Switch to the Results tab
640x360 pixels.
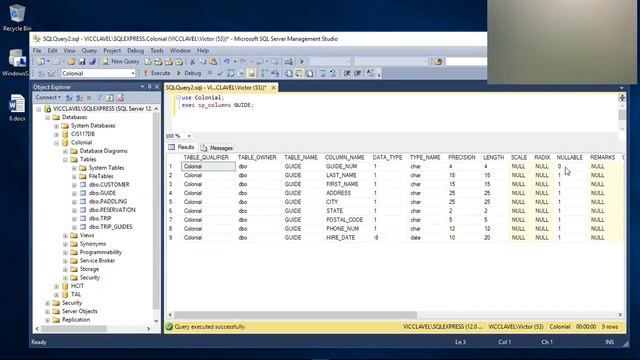tap(182, 147)
